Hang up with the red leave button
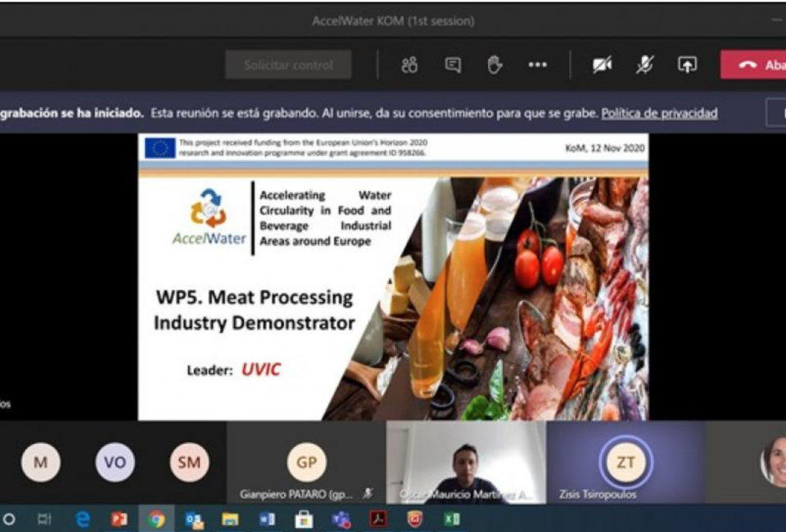The width and height of the screenshot is (786, 532). click(753, 65)
